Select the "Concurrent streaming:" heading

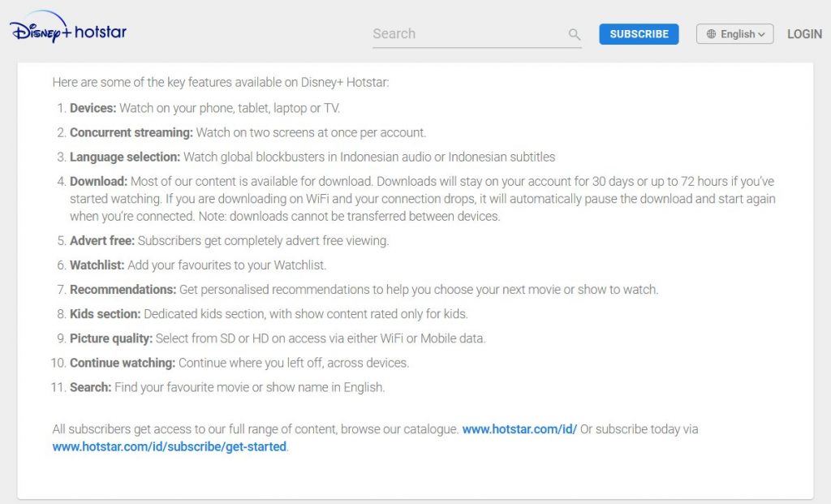pos(131,132)
